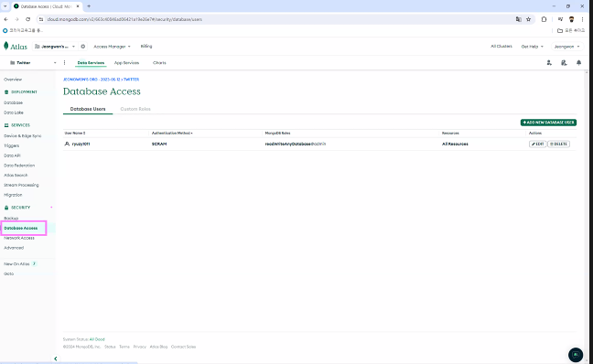Open Device & Edge Sync sidebar item
This screenshot has width=593, height=364.
23,135
